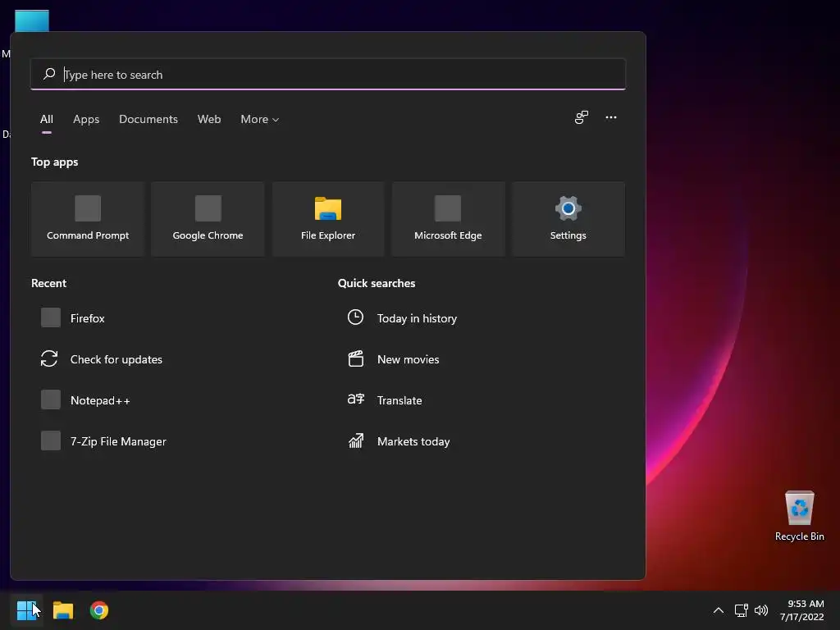840x630 pixels.
Task: Switch to the Apps tab
Action: tap(86, 119)
